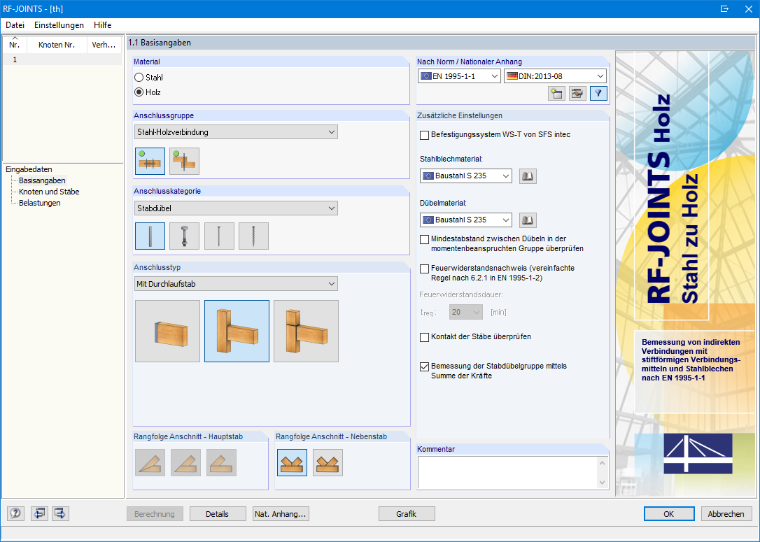Open the Anschlusstyp Mit Durchlaufstab dropdown

pyautogui.click(x=236, y=284)
